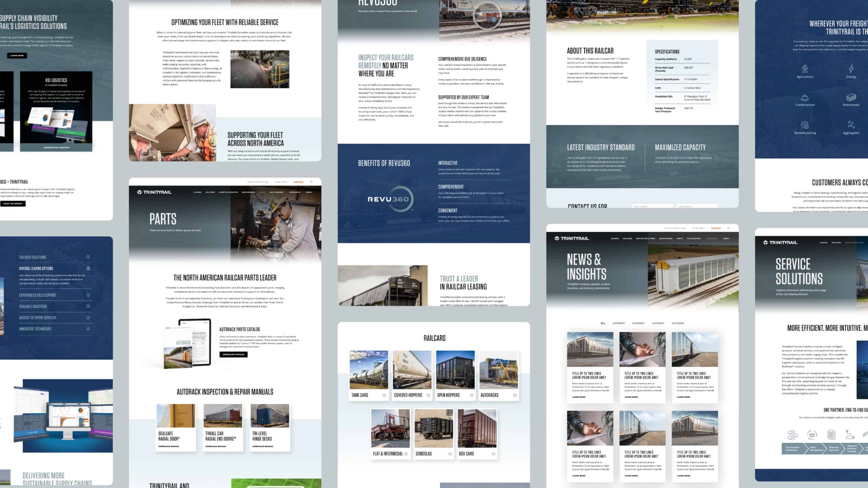Click Gauge Tables on the Parts page
This screenshot has width=868, height=488.
[x=281, y=182]
